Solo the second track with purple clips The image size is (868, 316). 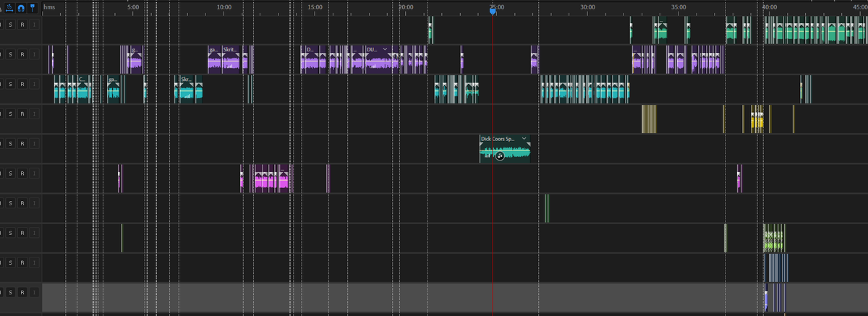pyautogui.click(x=10, y=54)
